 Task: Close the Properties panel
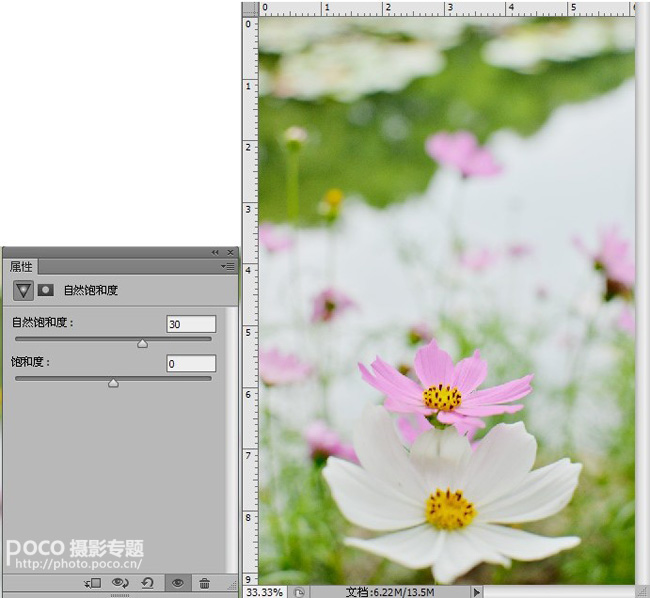click(230, 252)
